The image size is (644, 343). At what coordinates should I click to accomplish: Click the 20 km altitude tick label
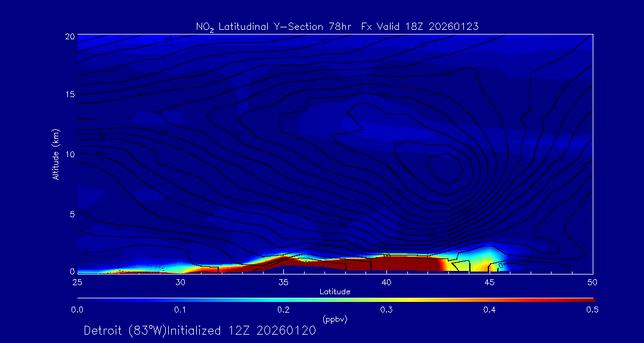(69, 36)
